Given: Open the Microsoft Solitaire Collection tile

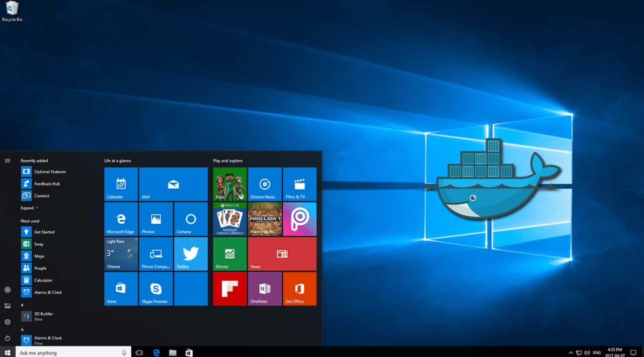Looking at the screenshot, I should point(230,219).
